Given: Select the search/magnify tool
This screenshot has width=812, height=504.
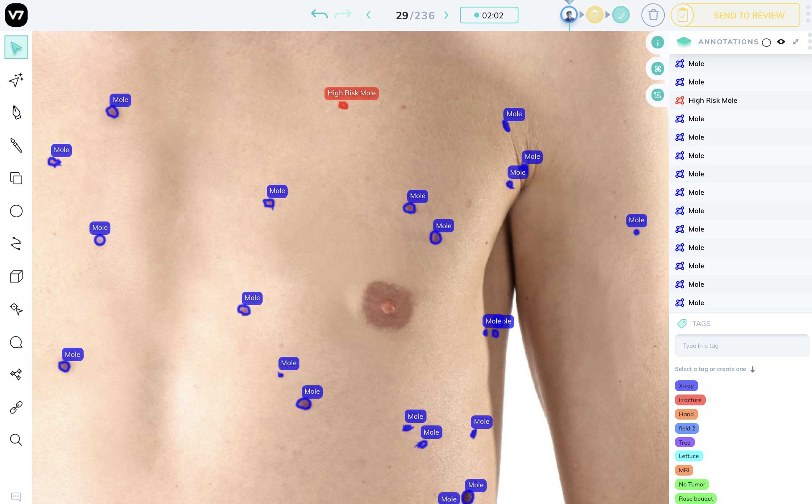Looking at the screenshot, I should pos(16,440).
